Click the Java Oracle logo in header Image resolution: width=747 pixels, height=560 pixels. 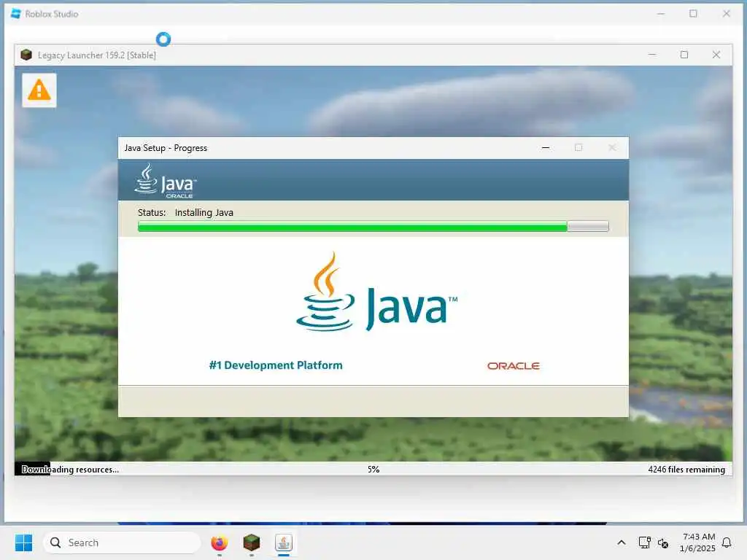166,181
